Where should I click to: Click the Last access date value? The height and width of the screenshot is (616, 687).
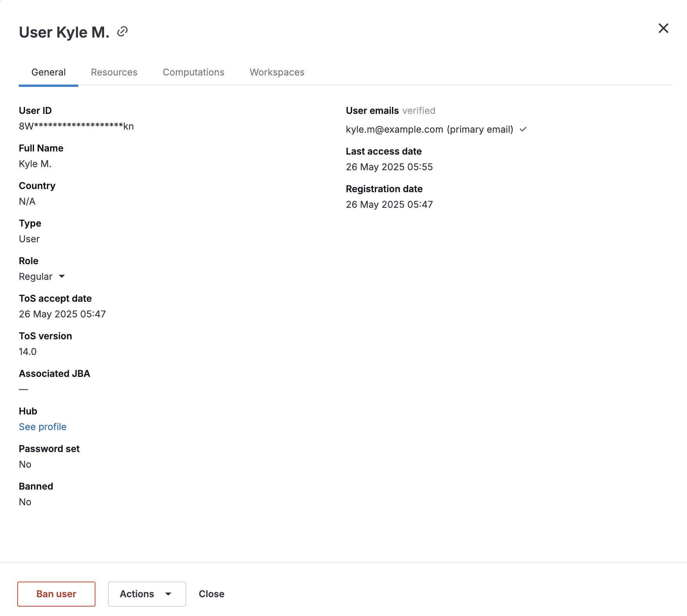[389, 167]
